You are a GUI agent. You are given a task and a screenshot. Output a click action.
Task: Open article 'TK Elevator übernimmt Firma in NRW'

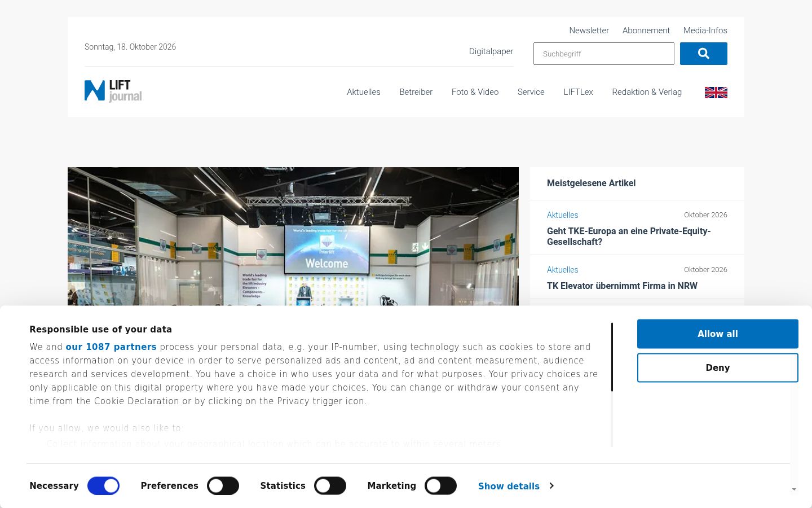(x=622, y=286)
